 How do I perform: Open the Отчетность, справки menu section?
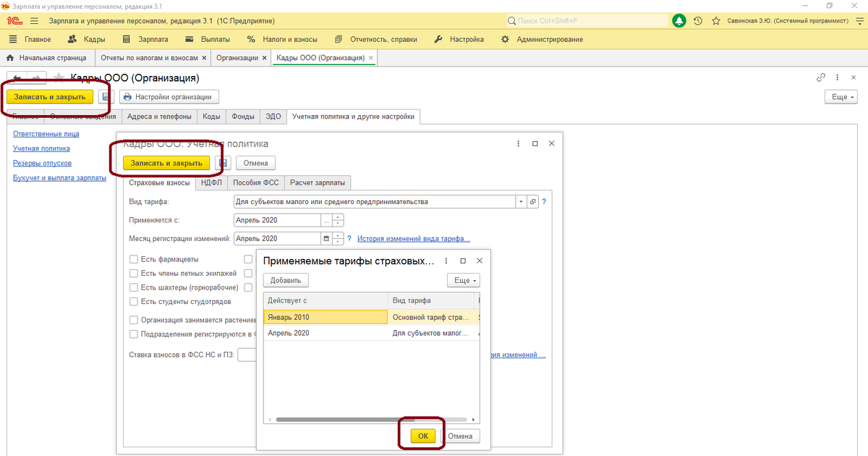coord(378,39)
